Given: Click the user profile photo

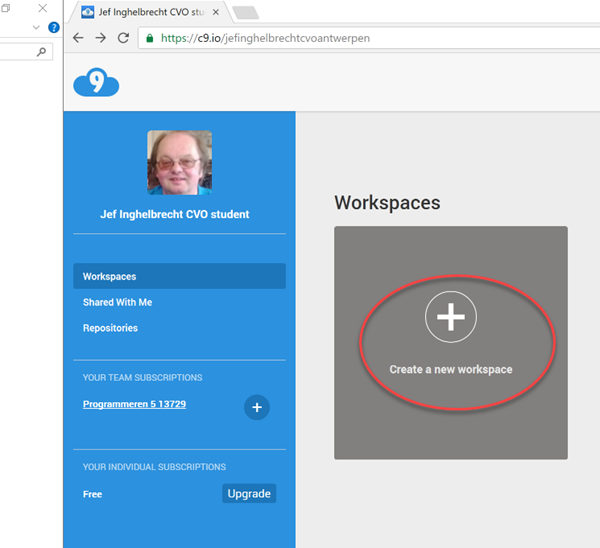Looking at the screenshot, I should point(179,162).
